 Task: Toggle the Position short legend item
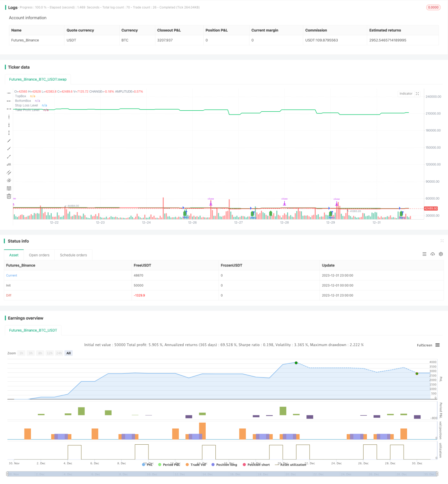coord(256,465)
